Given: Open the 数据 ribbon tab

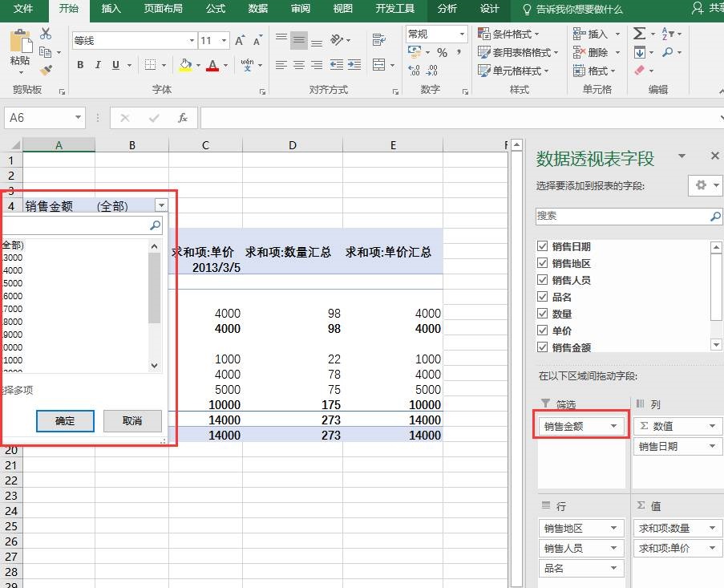Looking at the screenshot, I should click(257, 9).
